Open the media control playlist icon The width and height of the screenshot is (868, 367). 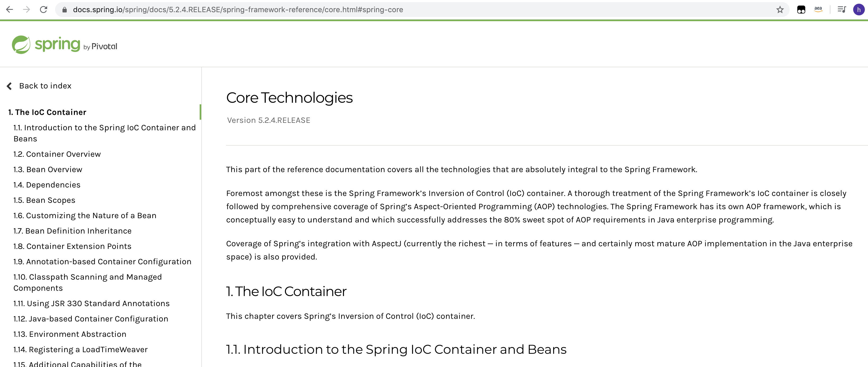[x=841, y=10]
